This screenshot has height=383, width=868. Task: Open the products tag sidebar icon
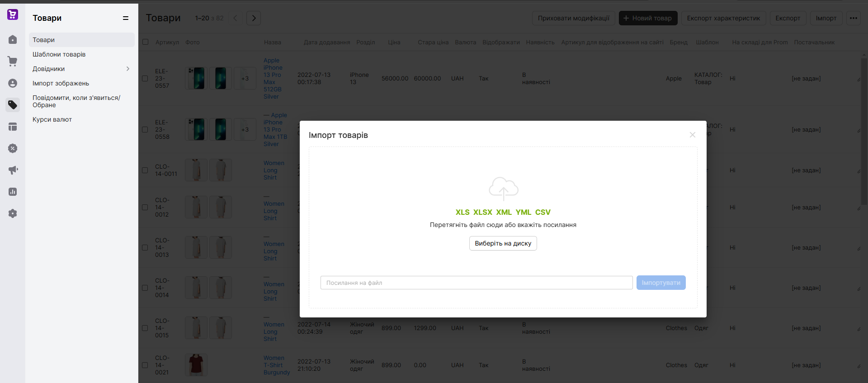click(13, 105)
